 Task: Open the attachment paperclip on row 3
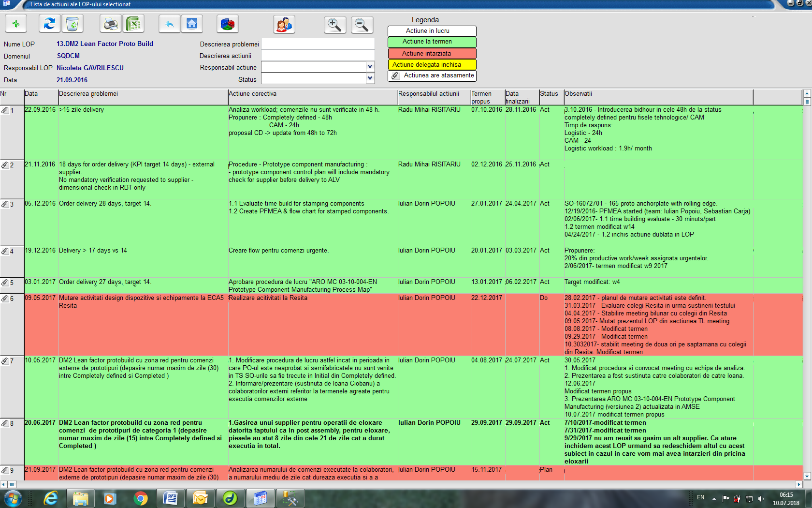click(x=4, y=204)
